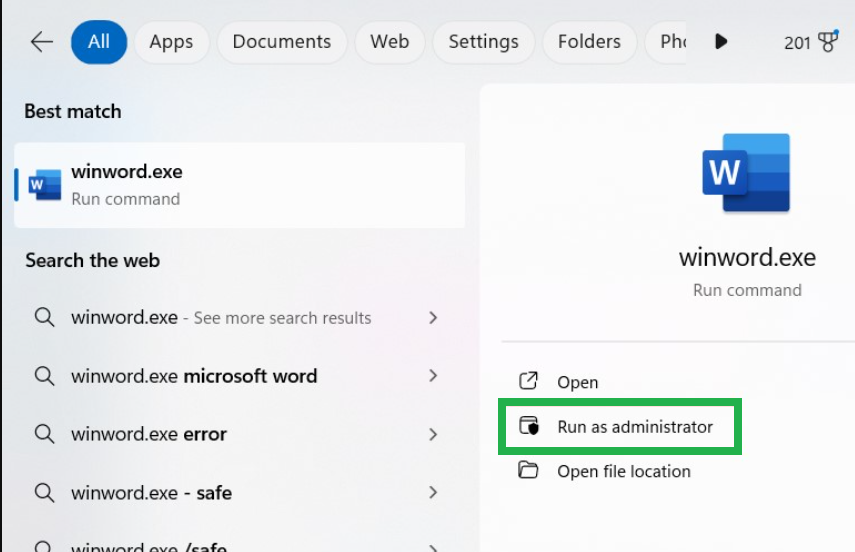Click the Open external launch icon
Viewport: 855px width, 552px height.
(528, 382)
